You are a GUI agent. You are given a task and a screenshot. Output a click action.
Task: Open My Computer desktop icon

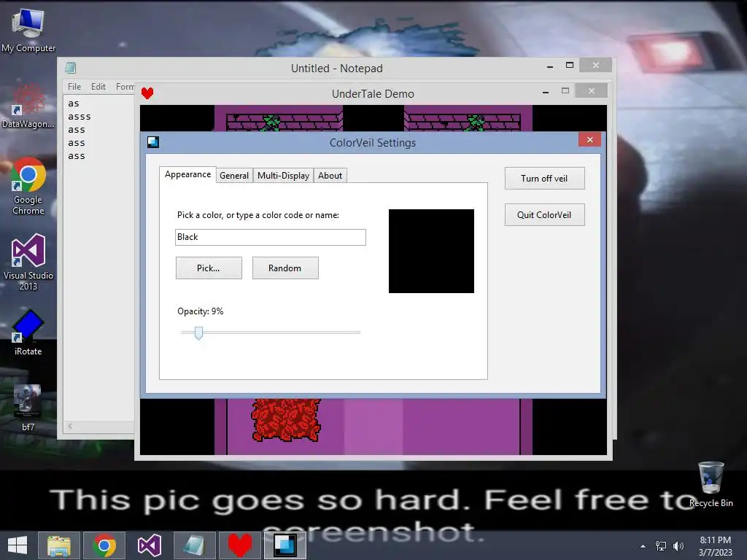[28, 30]
